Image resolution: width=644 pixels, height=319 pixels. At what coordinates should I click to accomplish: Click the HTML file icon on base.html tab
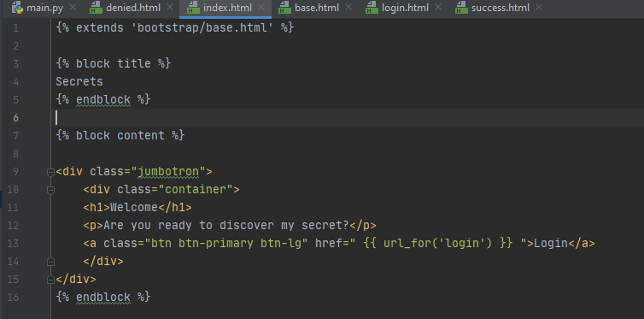point(284,8)
